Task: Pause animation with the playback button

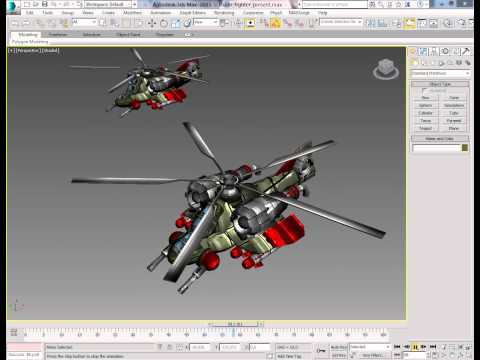Action: tap(415, 347)
